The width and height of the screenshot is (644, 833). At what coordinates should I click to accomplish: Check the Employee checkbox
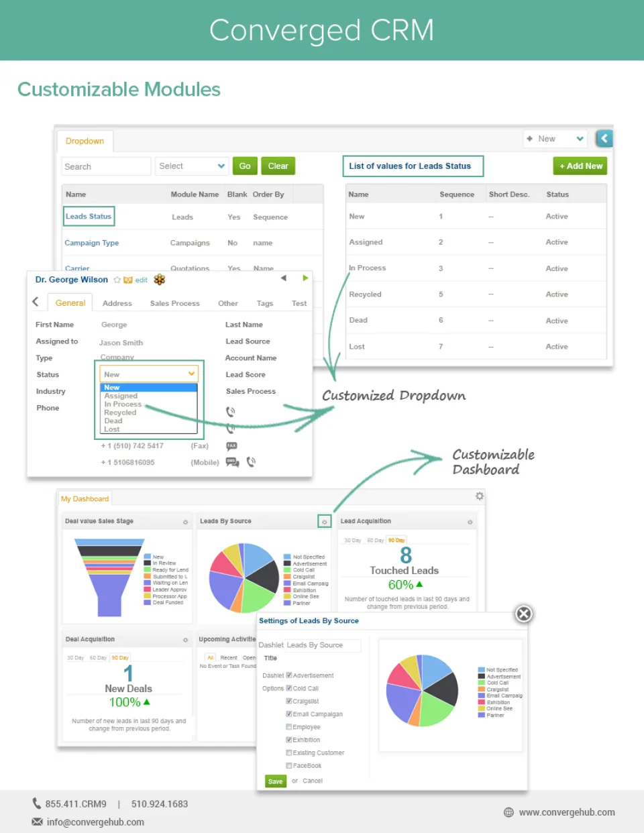click(x=289, y=726)
